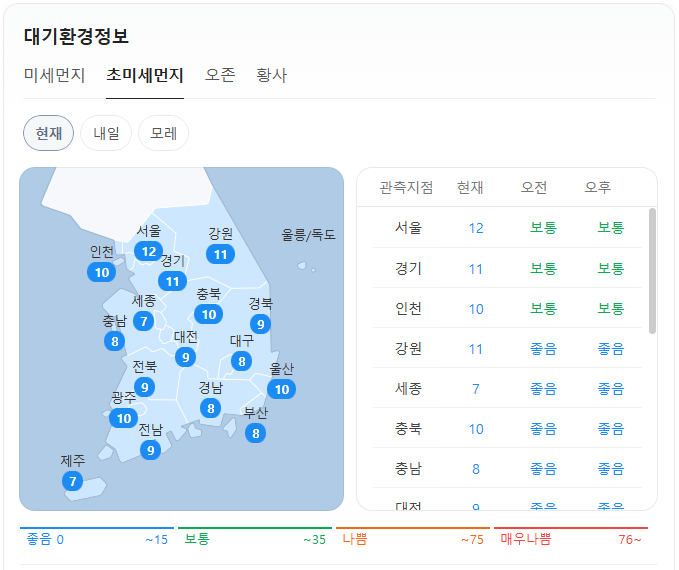Click 세종's current value 7 in the table
The height and width of the screenshot is (570, 679).
476,389
